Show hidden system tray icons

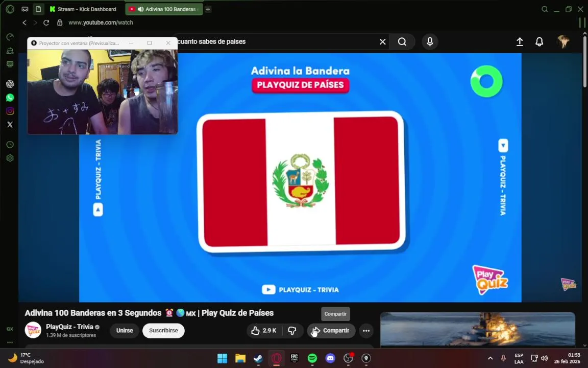pos(490,358)
